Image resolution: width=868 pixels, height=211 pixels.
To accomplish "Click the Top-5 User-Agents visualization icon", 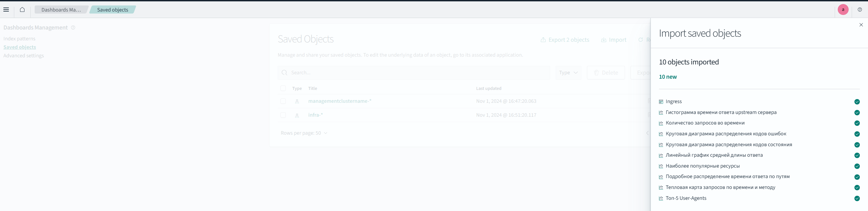I will 661,198.
